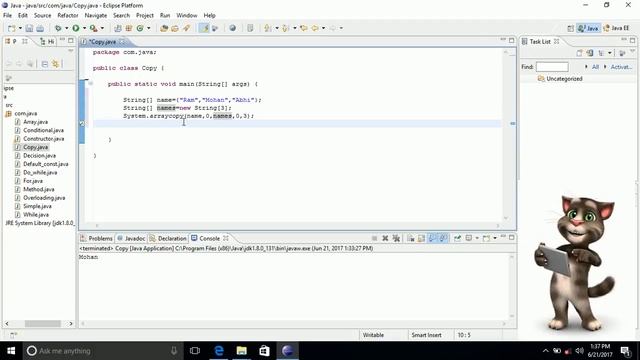Image resolution: width=640 pixels, height=360 pixels.
Task: Click the New Java Package icon
Action: (129, 28)
